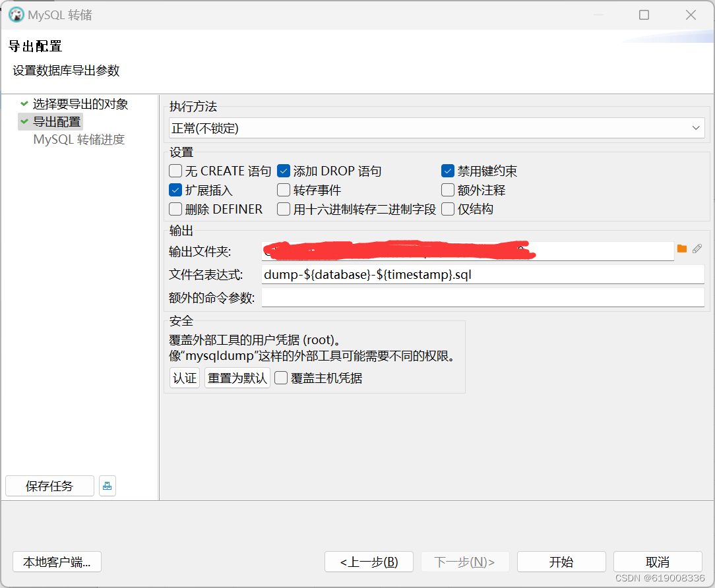This screenshot has width=715, height=588.
Task: Enable the 无 CREATE 语句 checkbox
Action: click(x=175, y=171)
